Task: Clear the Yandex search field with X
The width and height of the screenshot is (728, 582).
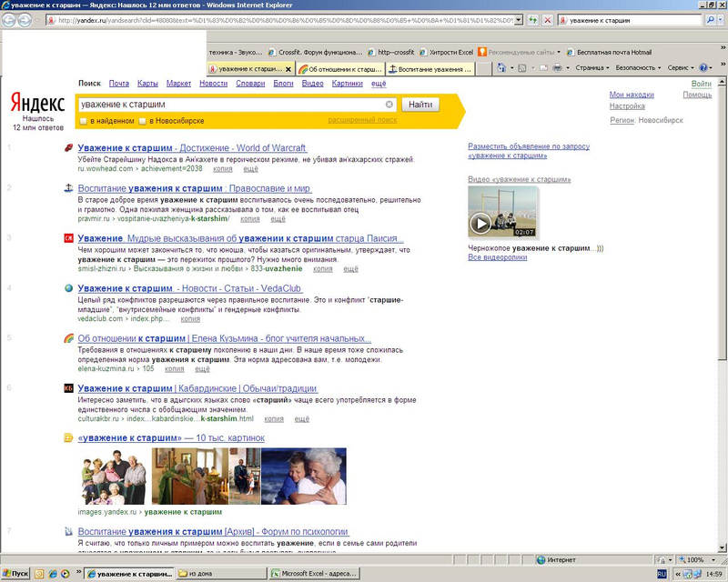Action: (x=389, y=105)
